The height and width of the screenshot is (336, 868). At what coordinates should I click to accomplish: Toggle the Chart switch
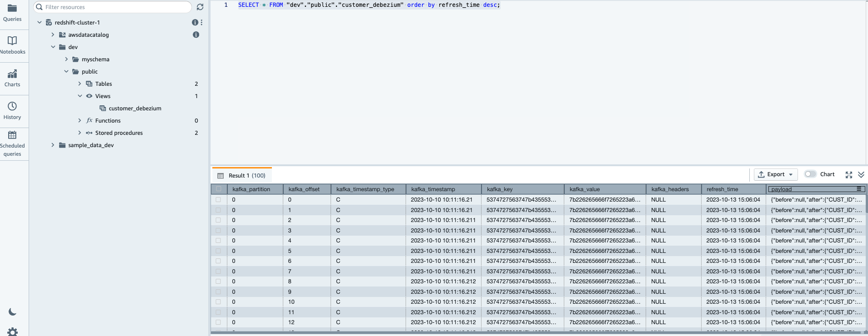[x=810, y=174]
